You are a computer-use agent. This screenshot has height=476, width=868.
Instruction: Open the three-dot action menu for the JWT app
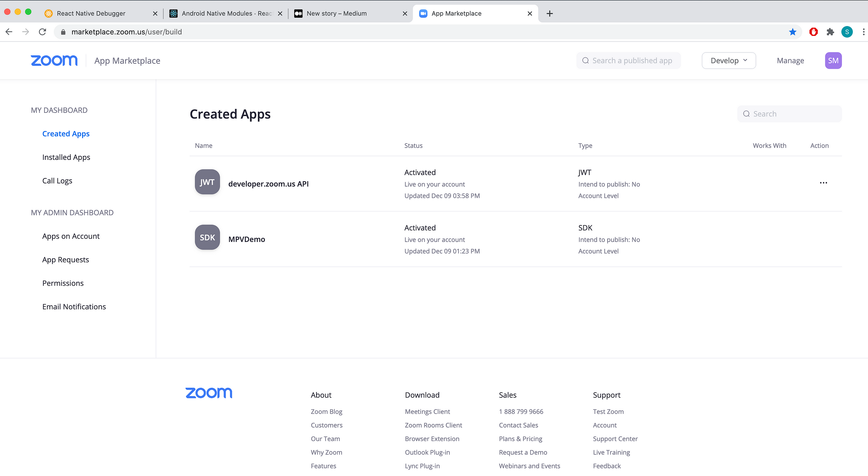(x=823, y=183)
